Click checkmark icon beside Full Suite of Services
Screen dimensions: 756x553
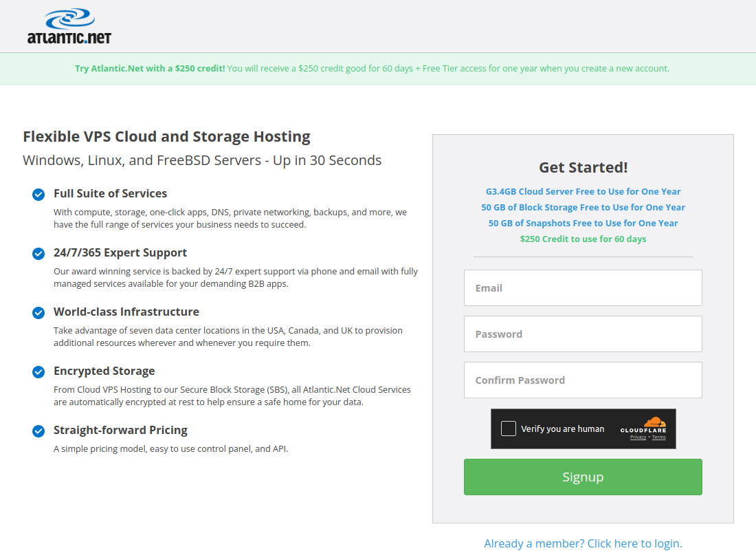pyautogui.click(x=38, y=195)
